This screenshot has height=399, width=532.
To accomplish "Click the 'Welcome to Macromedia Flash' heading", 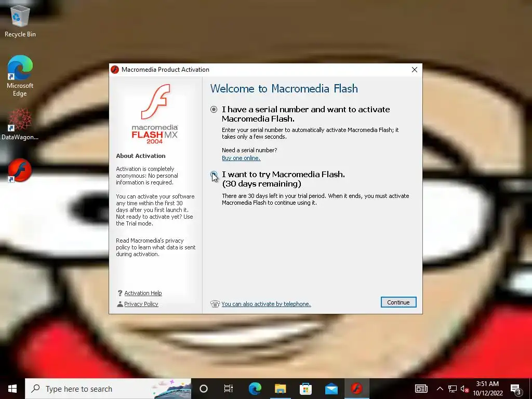I will [x=284, y=89].
